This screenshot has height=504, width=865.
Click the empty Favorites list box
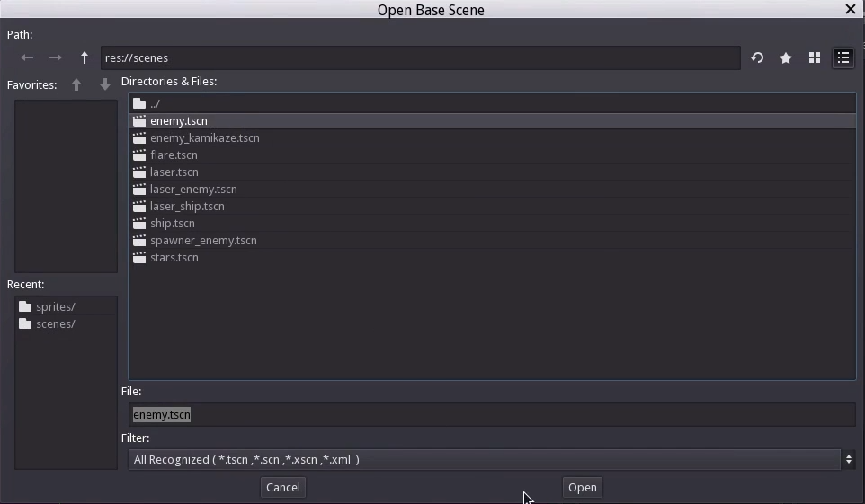point(67,186)
